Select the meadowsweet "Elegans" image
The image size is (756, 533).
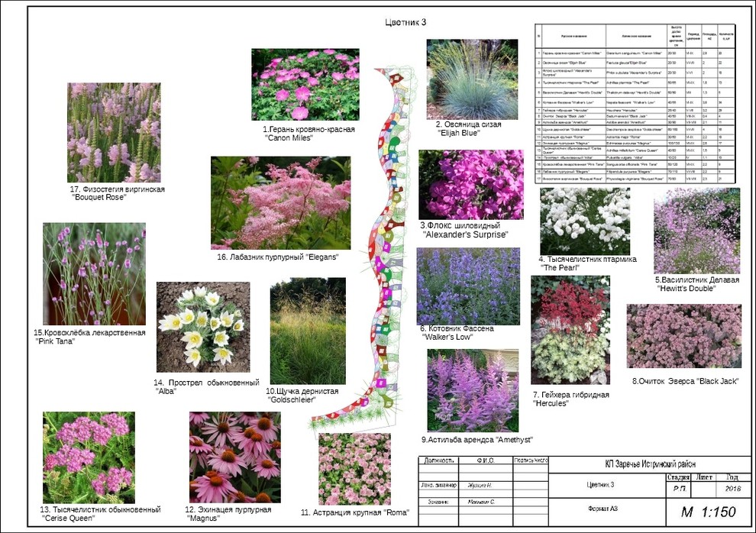280,202
